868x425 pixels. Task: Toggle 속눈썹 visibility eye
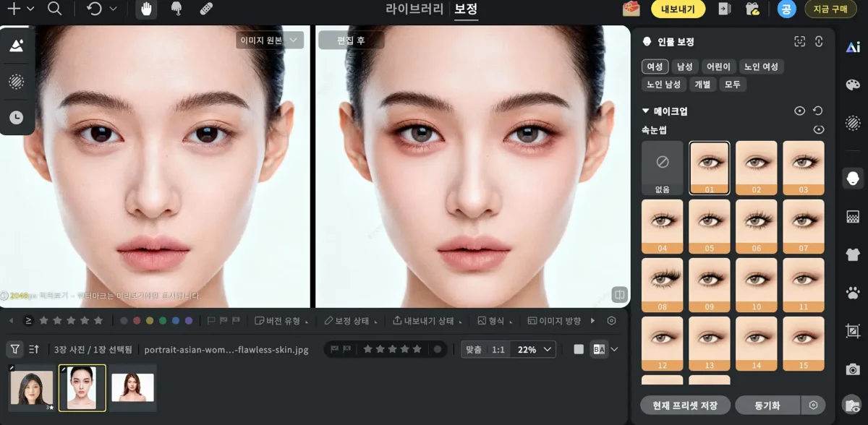click(819, 130)
